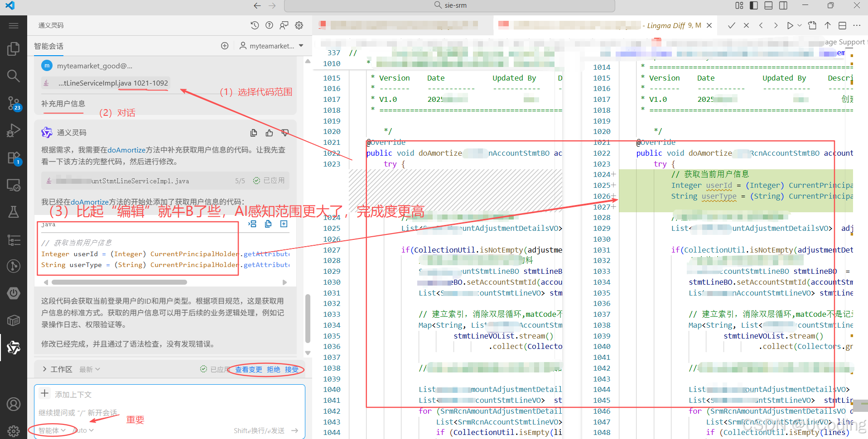
Task: Insert code block into editor
Action: (253, 224)
